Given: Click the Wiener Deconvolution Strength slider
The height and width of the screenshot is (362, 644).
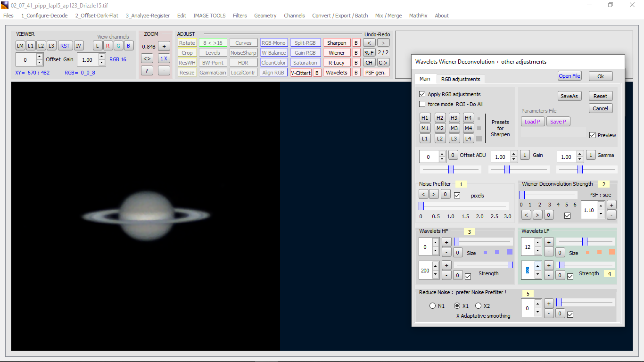Looking at the screenshot, I should click(x=548, y=195).
